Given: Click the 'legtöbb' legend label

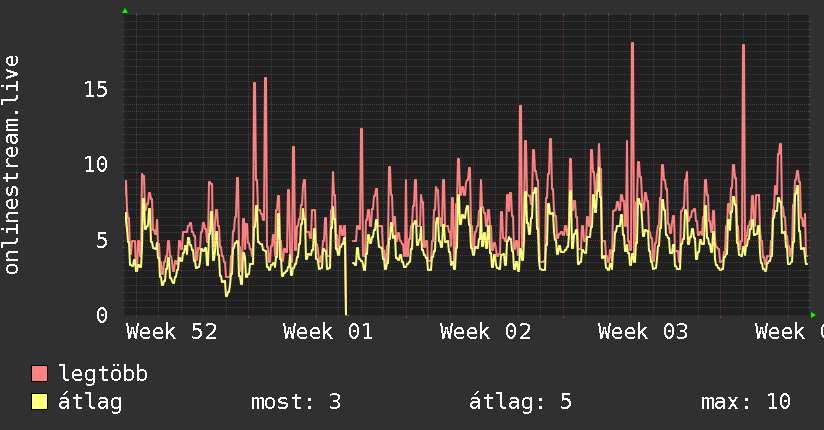Looking at the screenshot, I should point(103,374).
